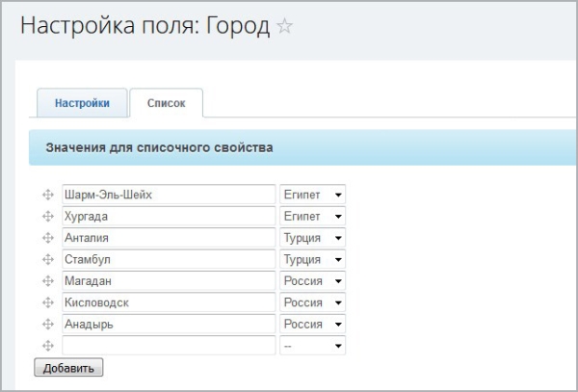Click into the Хургада text field
The image size is (578, 392).
pyautogui.click(x=169, y=217)
